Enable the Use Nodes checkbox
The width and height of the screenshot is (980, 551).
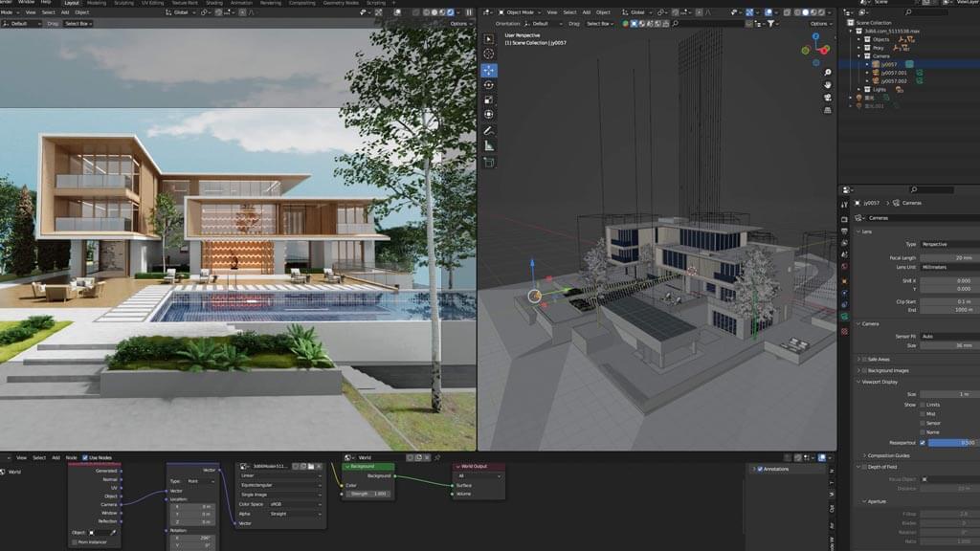point(85,457)
